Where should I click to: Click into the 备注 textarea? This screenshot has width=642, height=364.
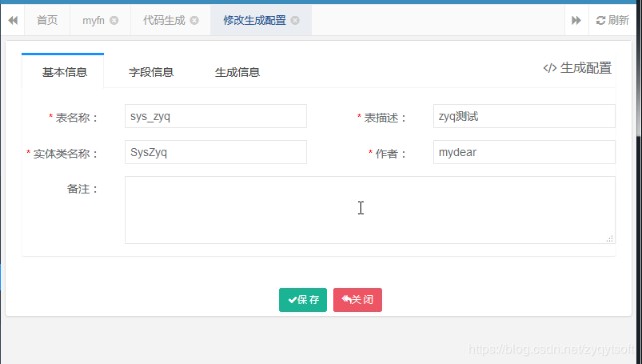[x=370, y=209]
